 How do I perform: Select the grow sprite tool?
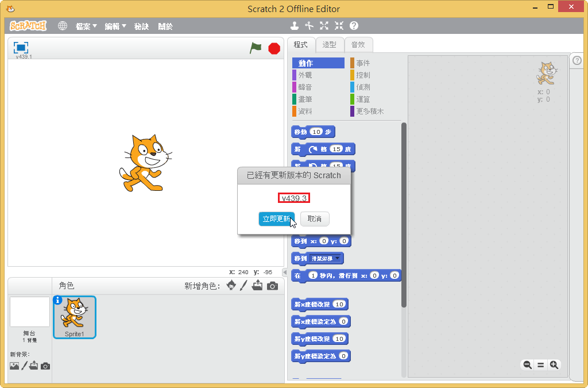click(x=324, y=25)
